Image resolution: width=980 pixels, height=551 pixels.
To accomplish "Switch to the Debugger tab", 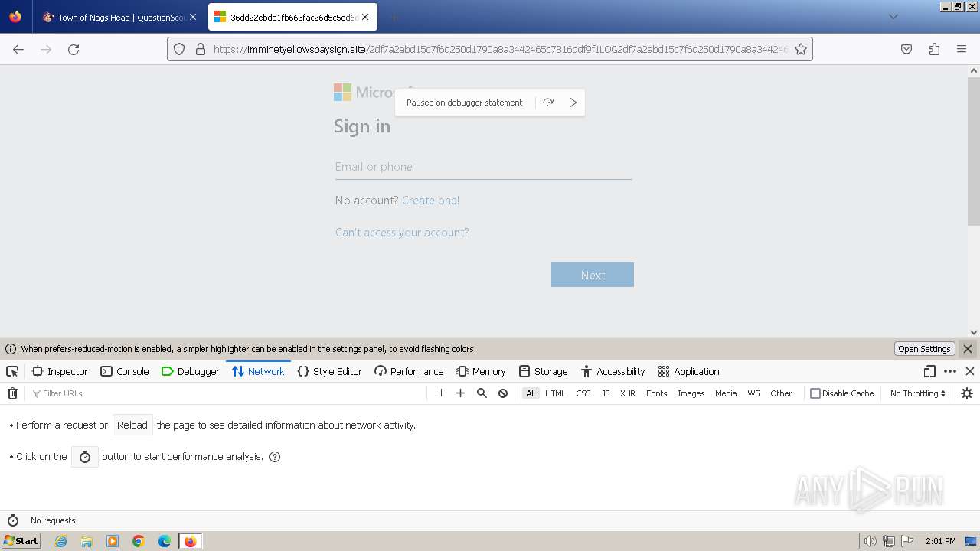I will pyautogui.click(x=190, y=371).
